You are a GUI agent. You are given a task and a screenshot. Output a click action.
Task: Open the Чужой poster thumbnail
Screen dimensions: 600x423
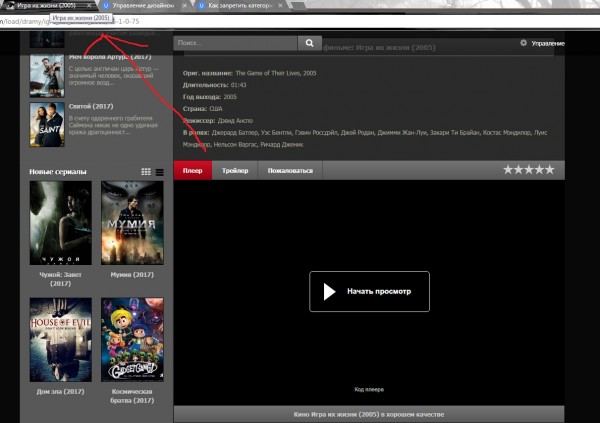pyautogui.click(x=60, y=223)
